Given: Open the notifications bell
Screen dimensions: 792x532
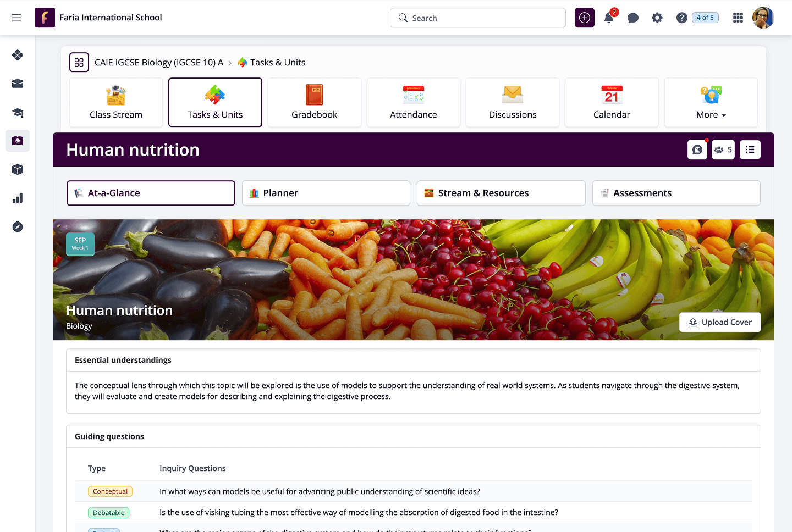Looking at the screenshot, I should point(609,18).
